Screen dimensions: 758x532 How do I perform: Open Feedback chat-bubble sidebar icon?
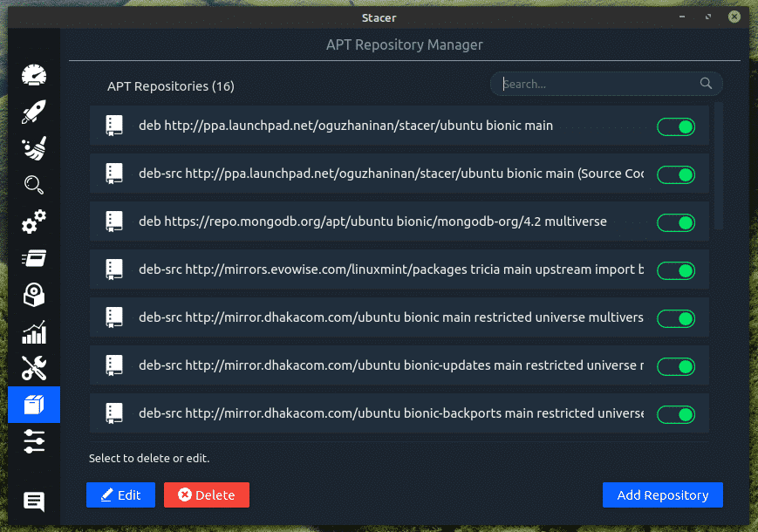(x=34, y=501)
